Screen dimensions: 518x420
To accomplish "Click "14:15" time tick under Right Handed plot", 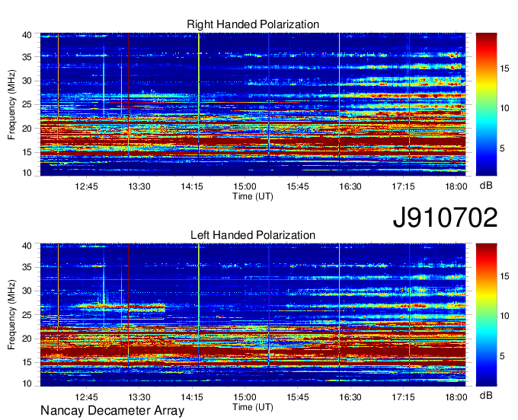I will (192, 186).
